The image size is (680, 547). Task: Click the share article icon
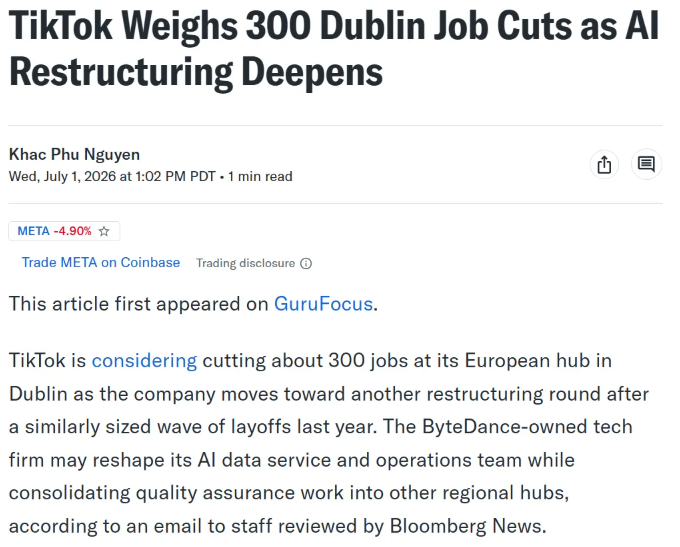604,164
